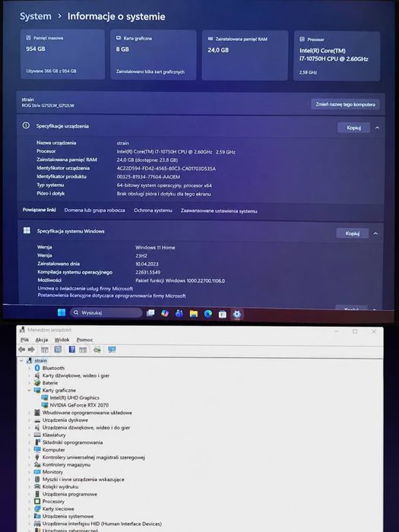Open the Pomoc menu
399x532 pixels.
pyautogui.click(x=84, y=340)
